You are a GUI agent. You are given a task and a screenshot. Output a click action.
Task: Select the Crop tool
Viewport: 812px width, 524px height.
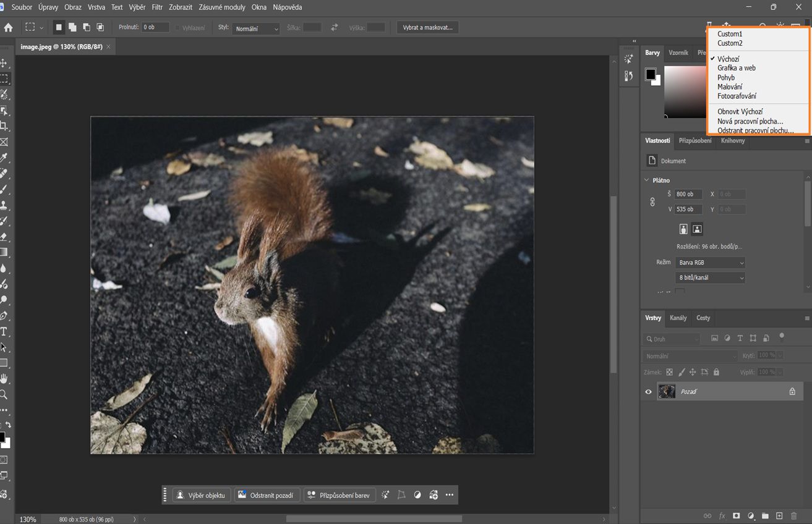4,126
